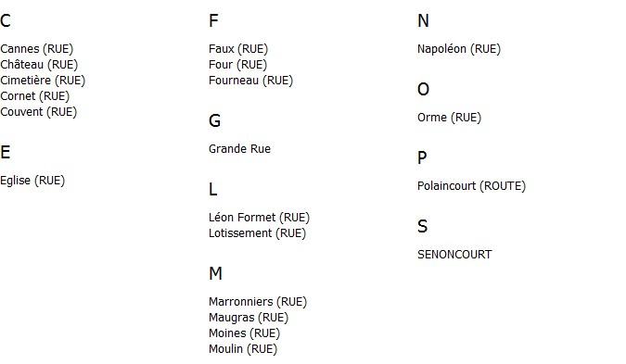
Task: Choose Couvent (RUE) entry
Action: pos(38,112)
